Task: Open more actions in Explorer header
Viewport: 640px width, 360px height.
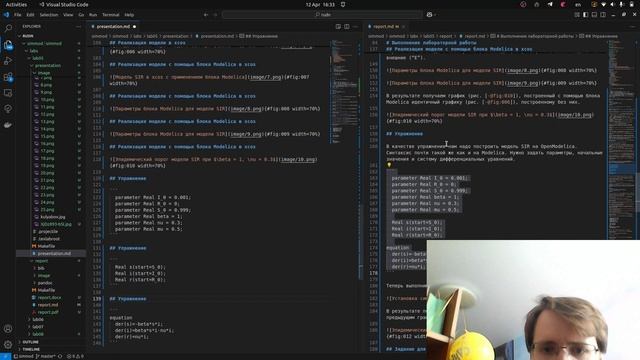Action: [78, 27]
